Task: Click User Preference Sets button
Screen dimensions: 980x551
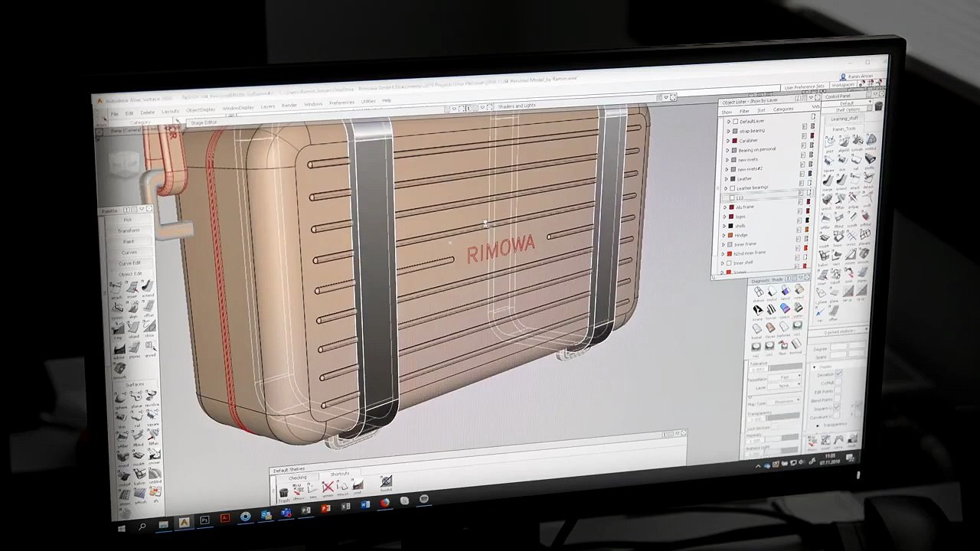Action: (805, 86)
